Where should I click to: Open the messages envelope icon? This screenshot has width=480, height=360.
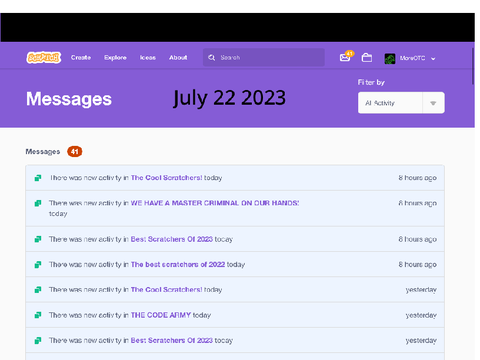pyautogui.click(x=345, y=58)
